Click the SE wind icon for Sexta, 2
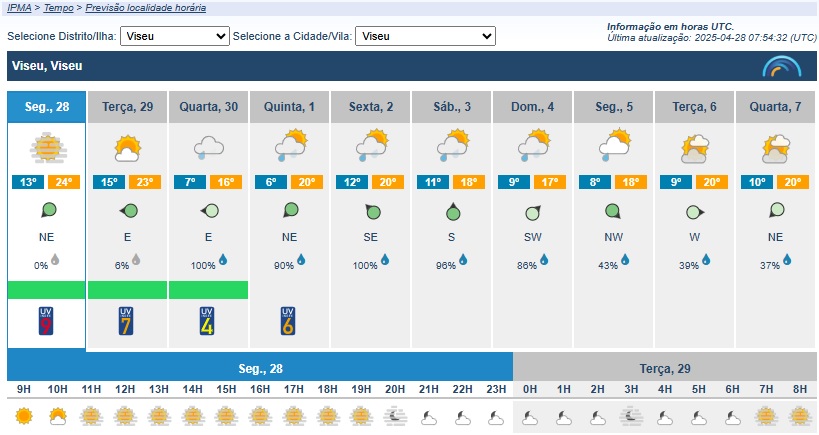 [x=372, y=211]
